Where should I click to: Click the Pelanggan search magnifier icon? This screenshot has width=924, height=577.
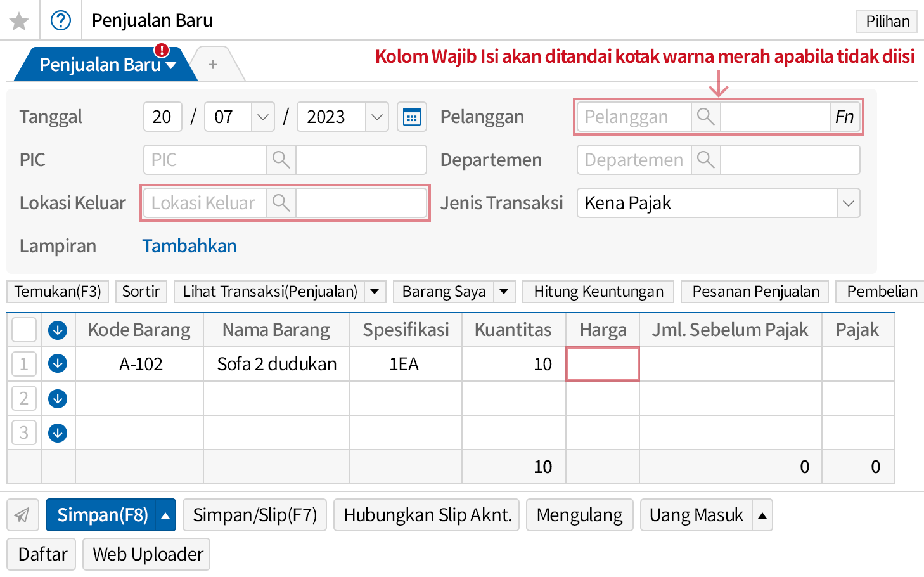pyautogui.click(x=705, y=117)
